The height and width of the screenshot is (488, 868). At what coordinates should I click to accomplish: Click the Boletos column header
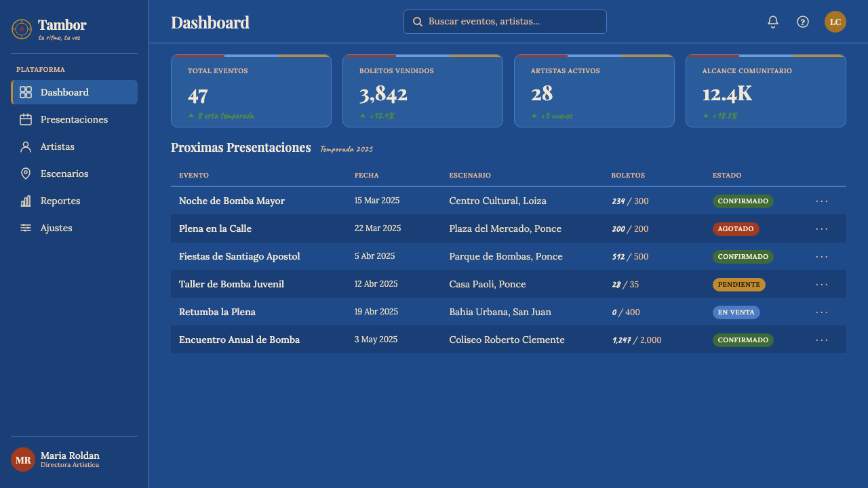(628, 176)
